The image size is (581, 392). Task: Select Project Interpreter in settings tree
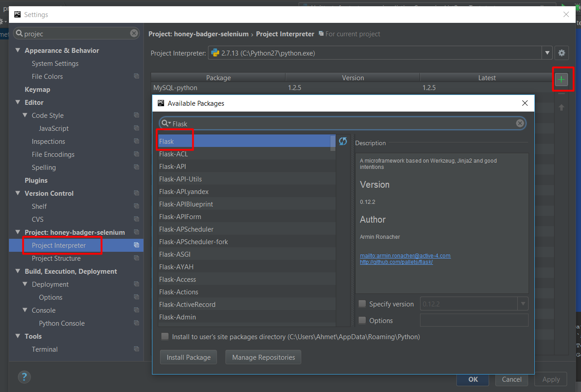tap(76, 245)
